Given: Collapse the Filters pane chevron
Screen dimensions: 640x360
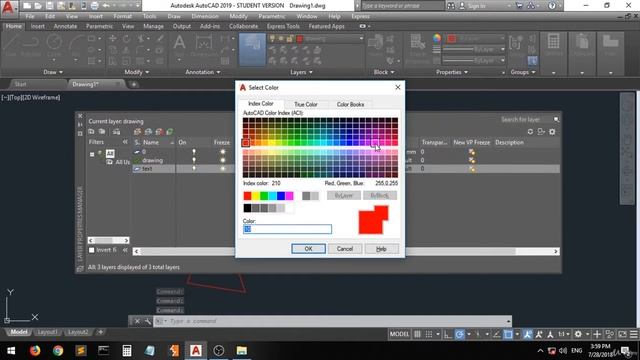Looking at the screenshot, I should [125, 142].
